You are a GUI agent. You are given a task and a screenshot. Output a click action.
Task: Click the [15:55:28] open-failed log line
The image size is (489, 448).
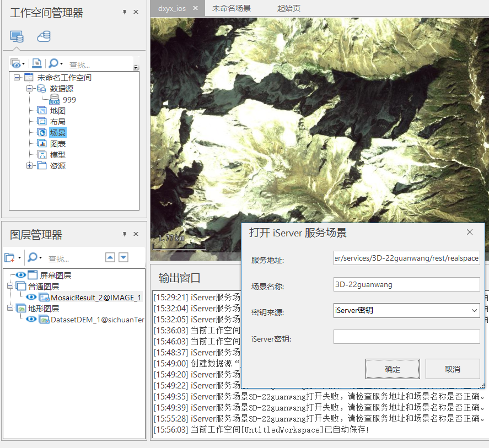tap(319, 418)
